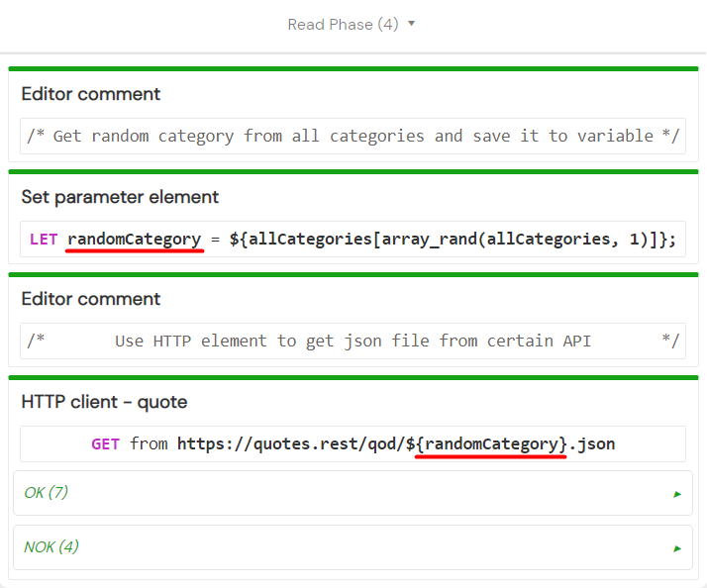Viewport: 707px width, 588px height.
Task: Open the NOK (4) result row
Action: 353,547
